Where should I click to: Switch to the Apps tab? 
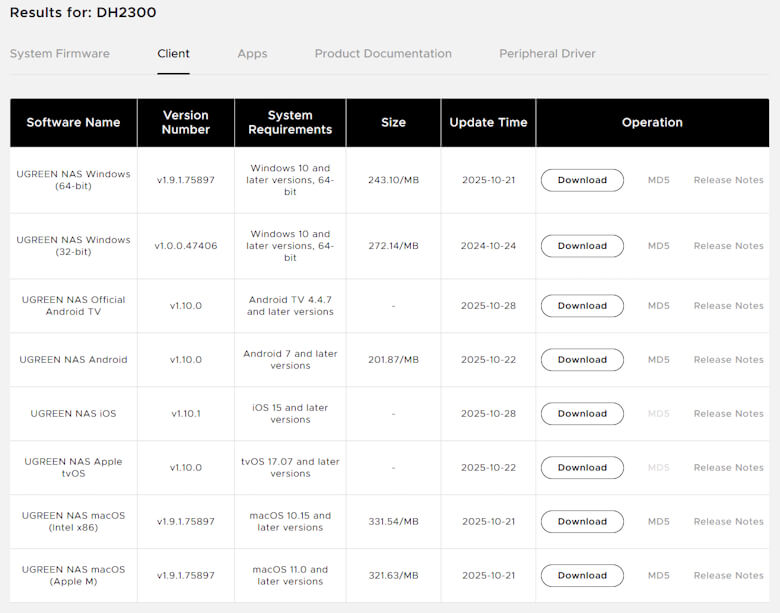(252, 54)
